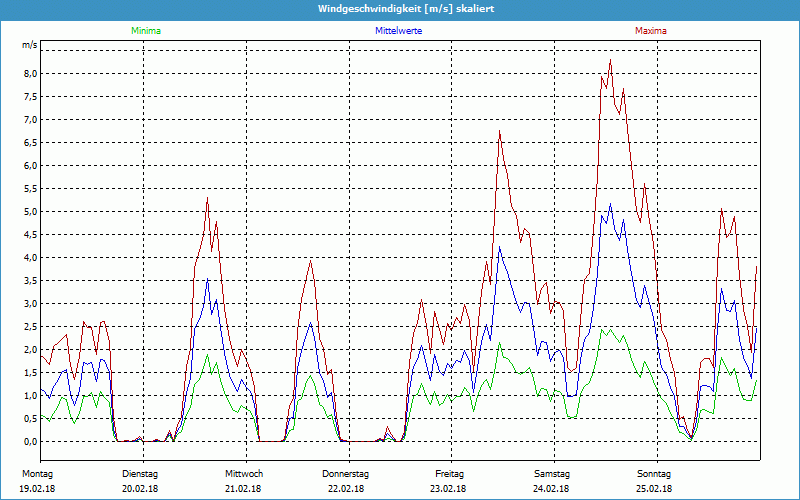Click the '20.02.18' date label
The image size is (800, 500).
[x=140, y=488]
